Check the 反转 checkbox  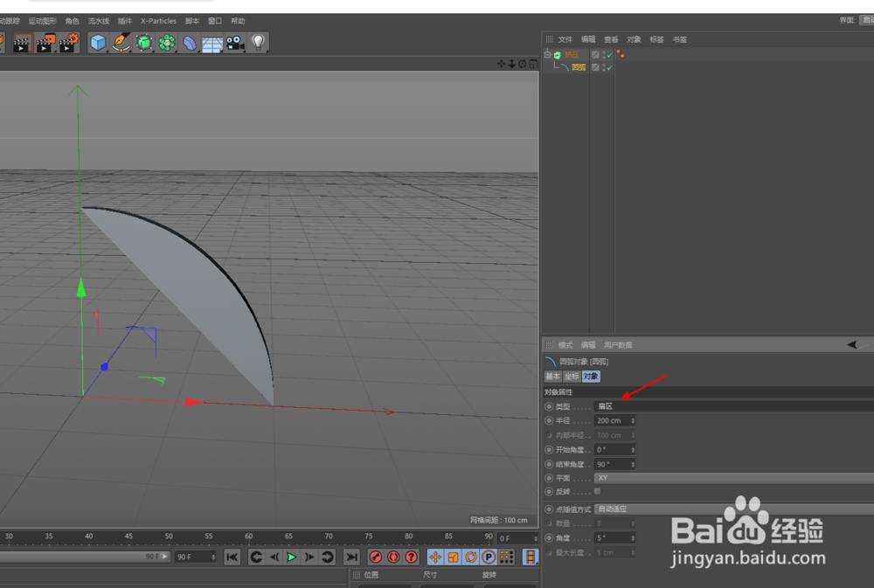tap(598, 492)
